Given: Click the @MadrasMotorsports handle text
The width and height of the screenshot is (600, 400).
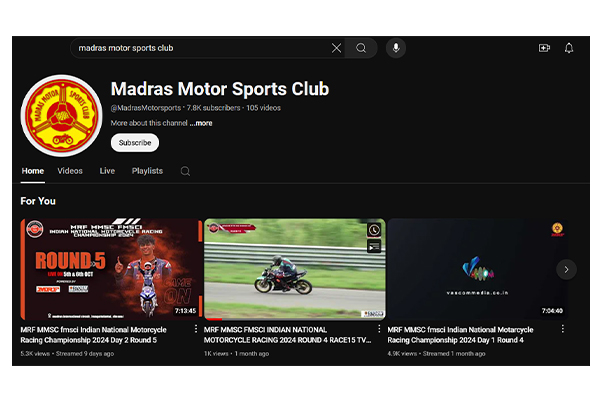Looking at the screenshot, I should click(x=146, y=108).
